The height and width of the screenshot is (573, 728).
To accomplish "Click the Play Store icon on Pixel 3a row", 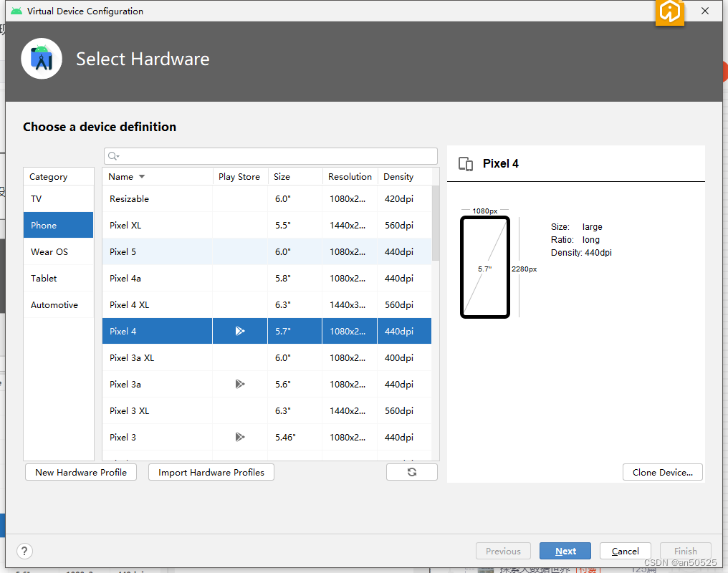I will [x=240, y=384].
